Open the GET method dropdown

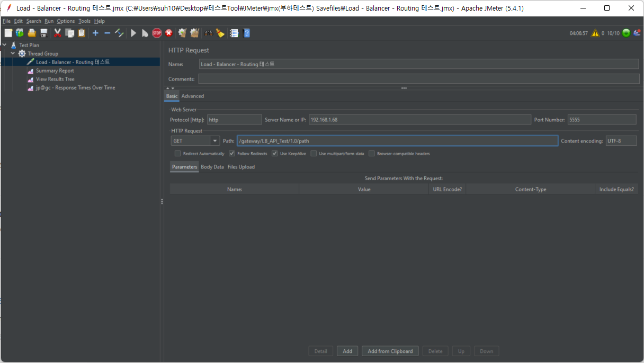[x=214, y=141]
